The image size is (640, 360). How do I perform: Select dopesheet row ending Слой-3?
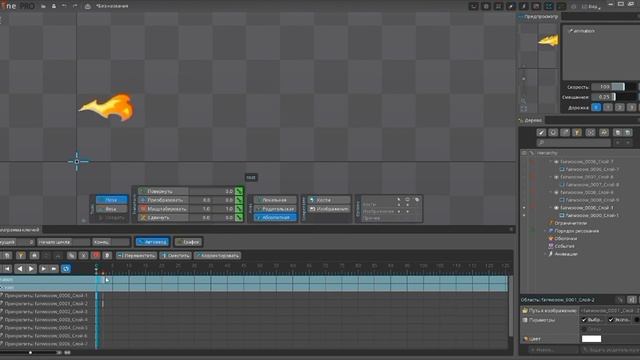point(48,312)
